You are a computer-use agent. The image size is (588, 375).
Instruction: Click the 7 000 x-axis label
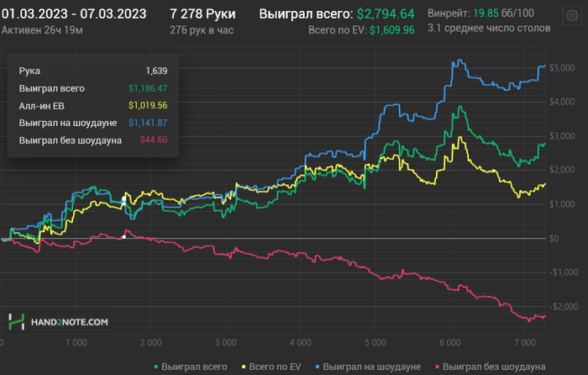[x=525, y=342]
